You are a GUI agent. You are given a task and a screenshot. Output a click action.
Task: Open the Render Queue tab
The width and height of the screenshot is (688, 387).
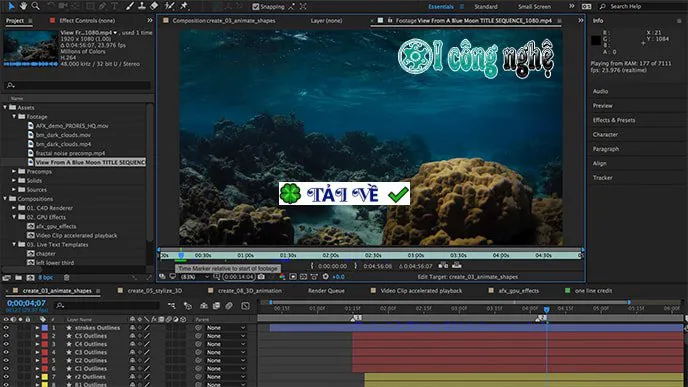(x=326, y=290)
